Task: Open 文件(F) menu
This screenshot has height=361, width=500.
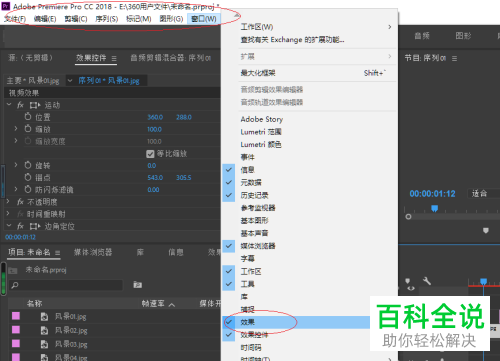Action: [x=15, y=19]
